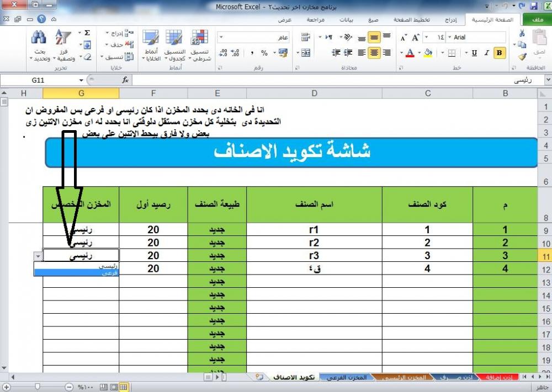Click the insert function fx icon
This screenshot has width=552, height=392.
[125, 80]
